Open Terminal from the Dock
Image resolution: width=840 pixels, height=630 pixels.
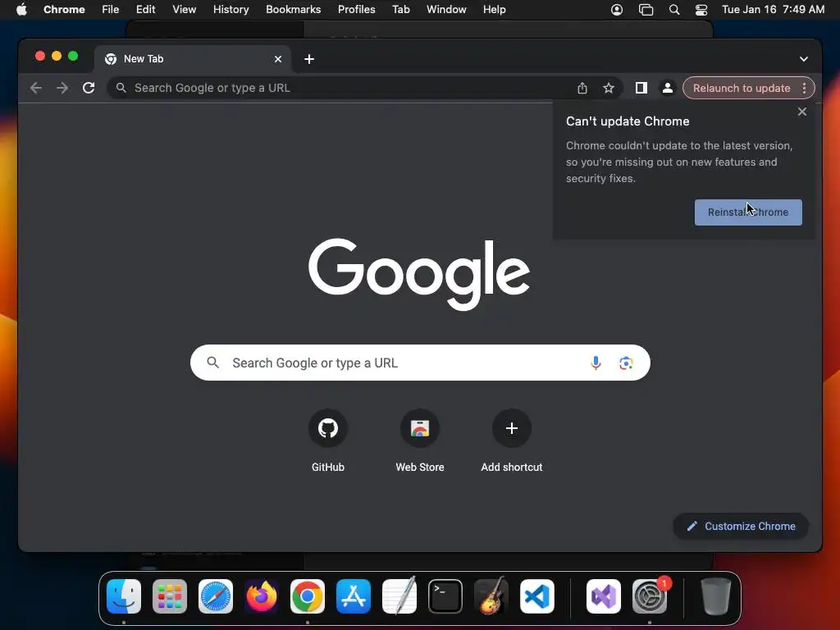(445, 596)
